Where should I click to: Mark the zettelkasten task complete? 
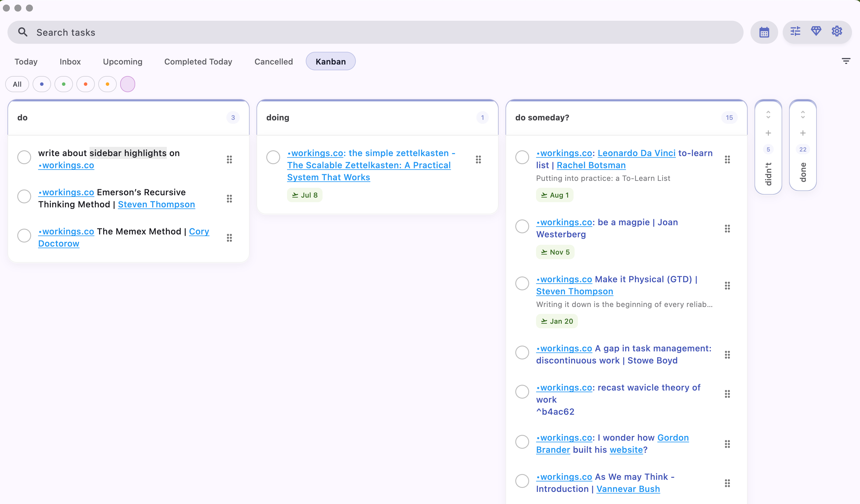[273, 157]
